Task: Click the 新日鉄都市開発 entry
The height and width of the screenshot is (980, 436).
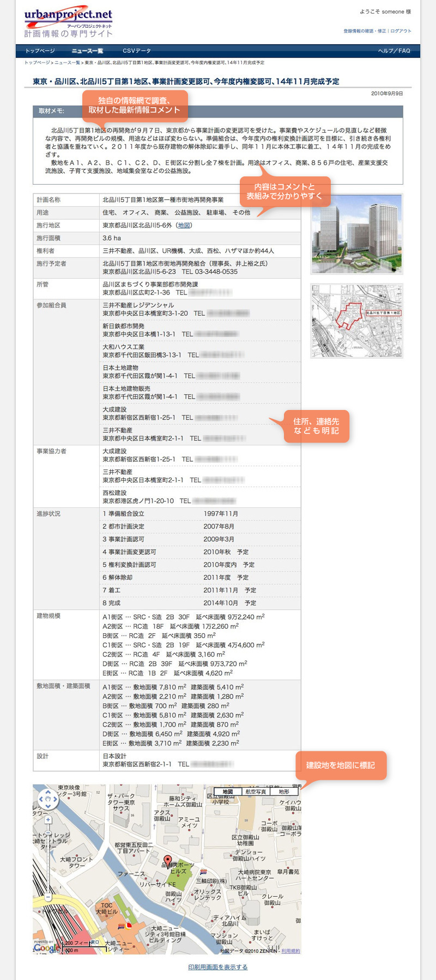Action: [124, 326]
